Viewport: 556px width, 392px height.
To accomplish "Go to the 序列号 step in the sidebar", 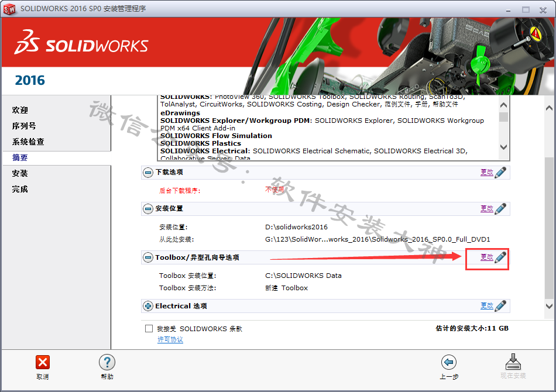I will (x=24, y=126).
